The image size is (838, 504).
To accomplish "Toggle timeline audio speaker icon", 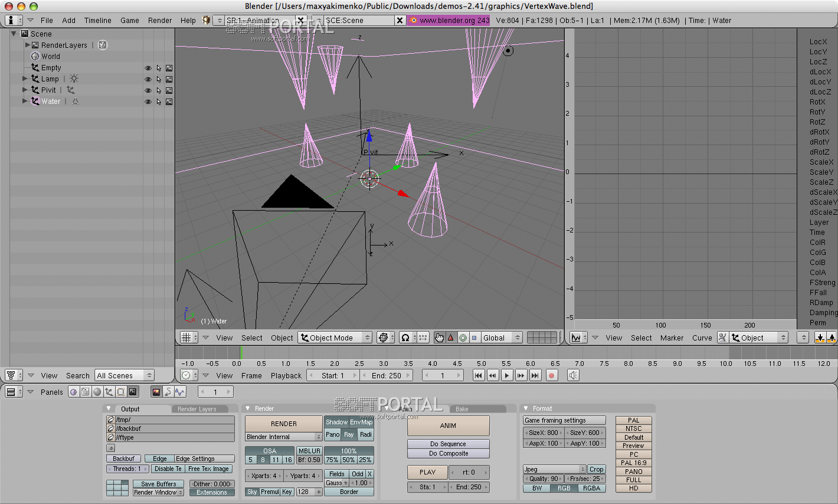I will click(x=573, y=375).
